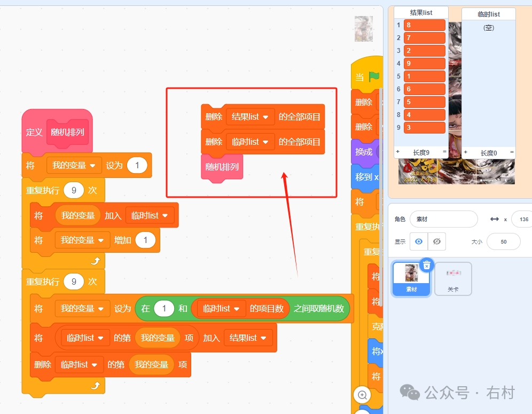Edit the x coordinate field showing 136
Screen dimensions: 532x414
pyautogui.click(x=521, y=219)
